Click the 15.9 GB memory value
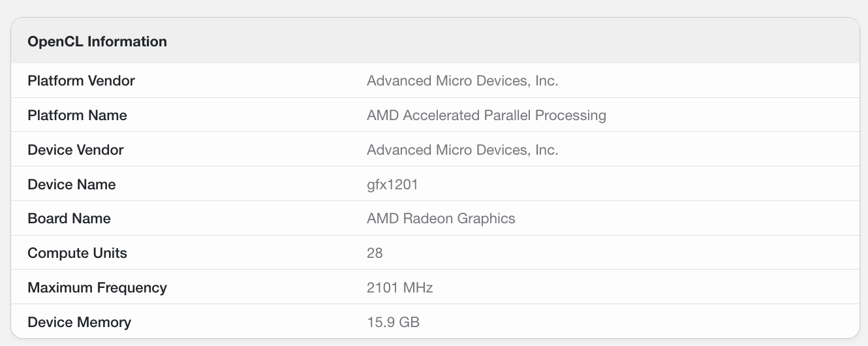Screen dimensions: 868x346 point(393,322)
